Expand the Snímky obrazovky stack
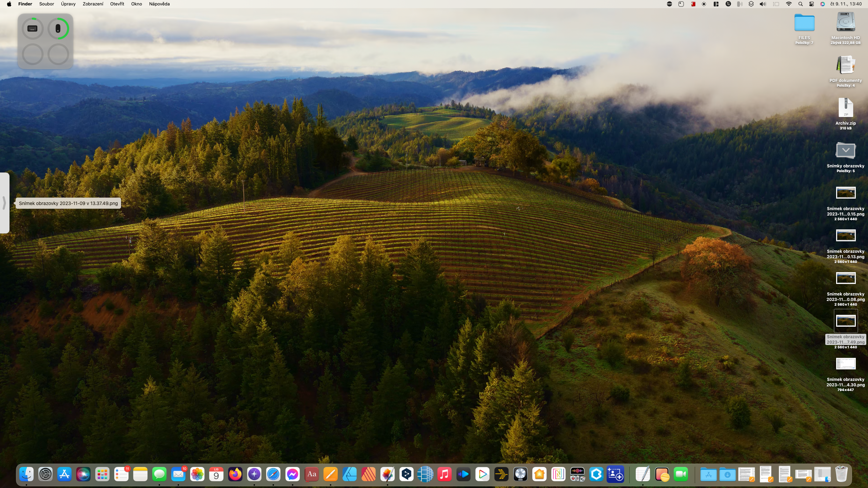The height and width of the screenshot is (488, 868). tap(845, 151)
